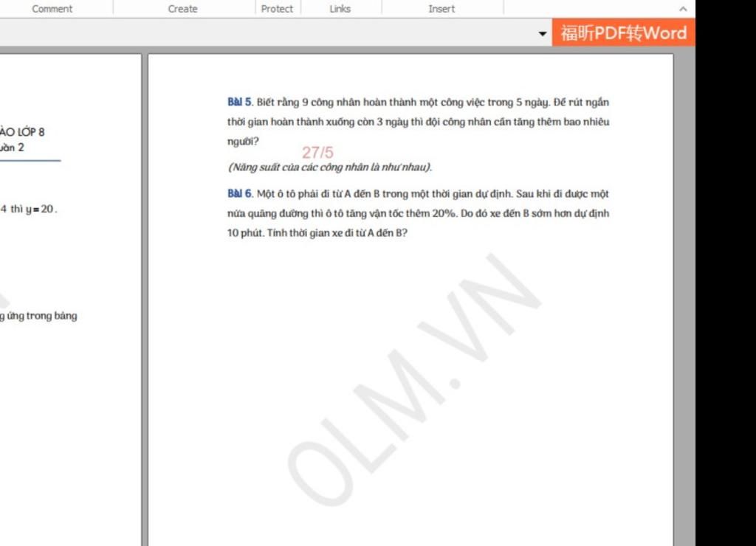Click the italic note '(Năng suất của các công nhân là như nhau)'
The image size is (756, 546).
[x=330, y=167]
